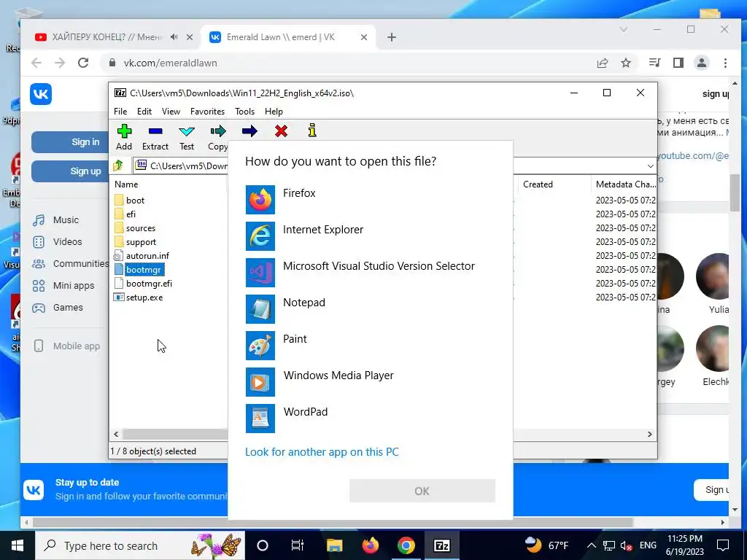Click the up-folder icon beside the path bar
This screenshot has height=560, width=747.
[x=118, y=166]
